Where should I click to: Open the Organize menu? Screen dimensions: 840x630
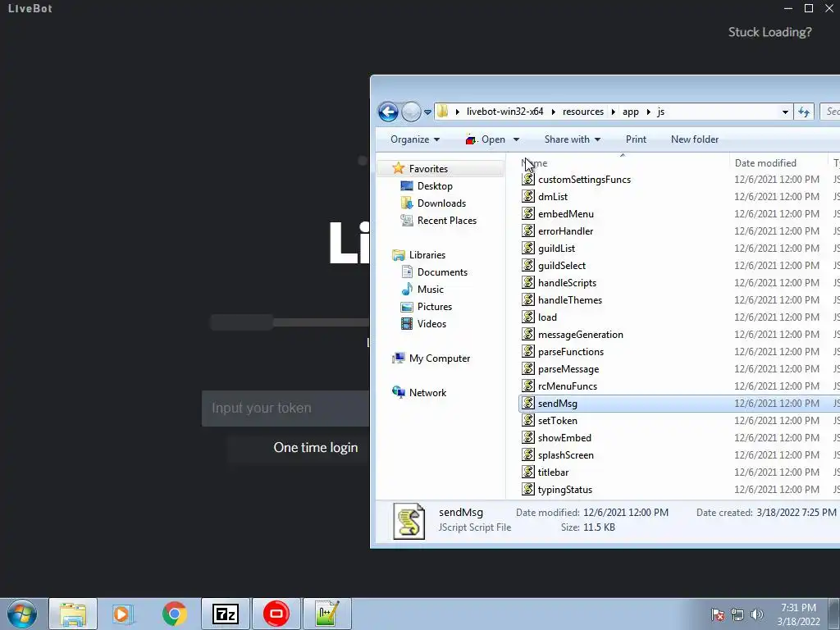[x=415, y=139]
